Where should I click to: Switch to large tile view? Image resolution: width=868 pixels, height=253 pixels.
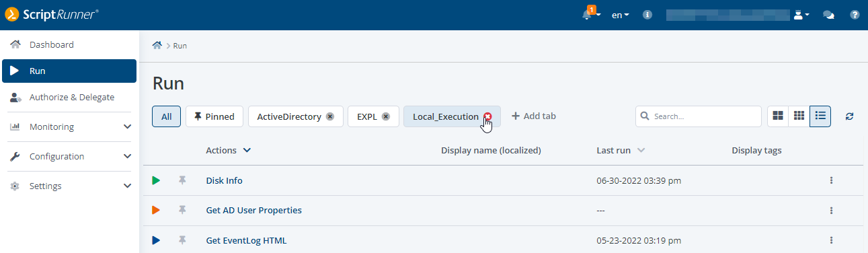tap(779, 116)
